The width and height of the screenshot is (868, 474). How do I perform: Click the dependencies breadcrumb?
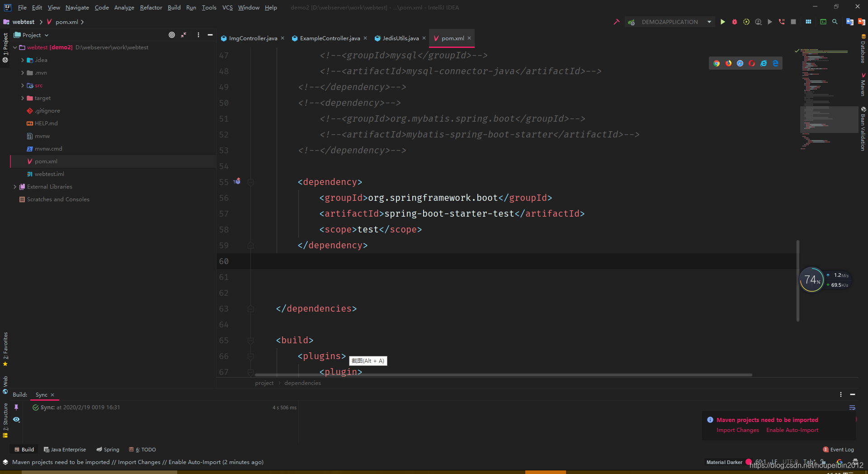(x=302, y=383)
